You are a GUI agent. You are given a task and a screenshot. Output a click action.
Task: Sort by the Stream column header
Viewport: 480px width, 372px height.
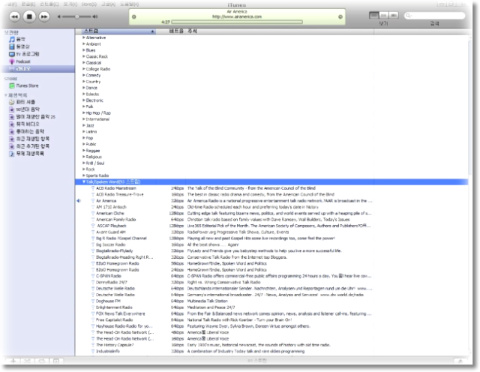(119, 31)
